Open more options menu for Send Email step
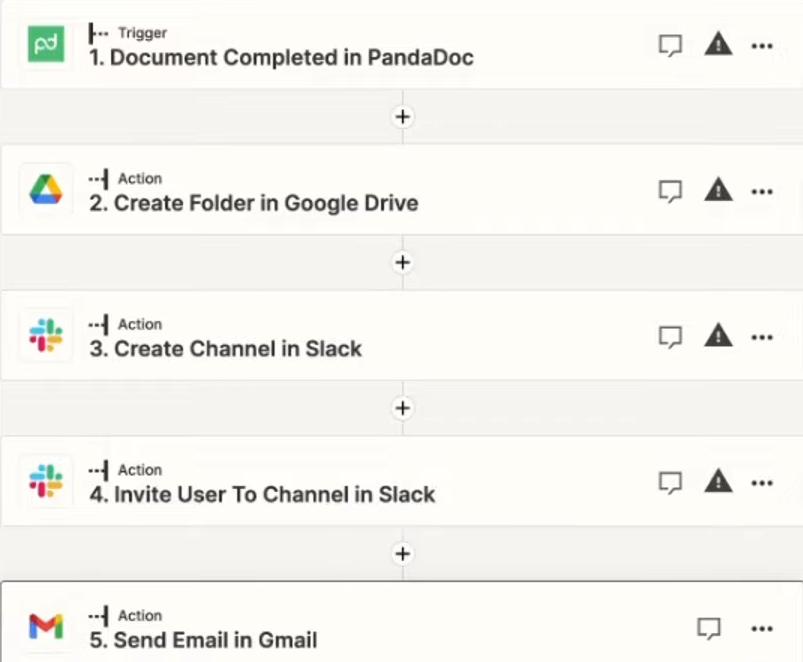The width and height of the screenshot is (803, 662). coord(762,629)
